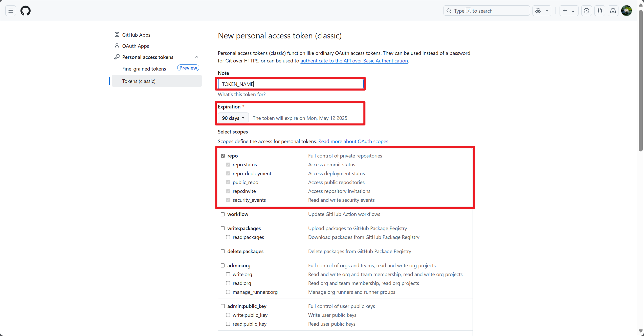The width and height of the screenshot is (644, 336).
Task: Open dropdown arrow next to Copilot icon
Action: 547,11
